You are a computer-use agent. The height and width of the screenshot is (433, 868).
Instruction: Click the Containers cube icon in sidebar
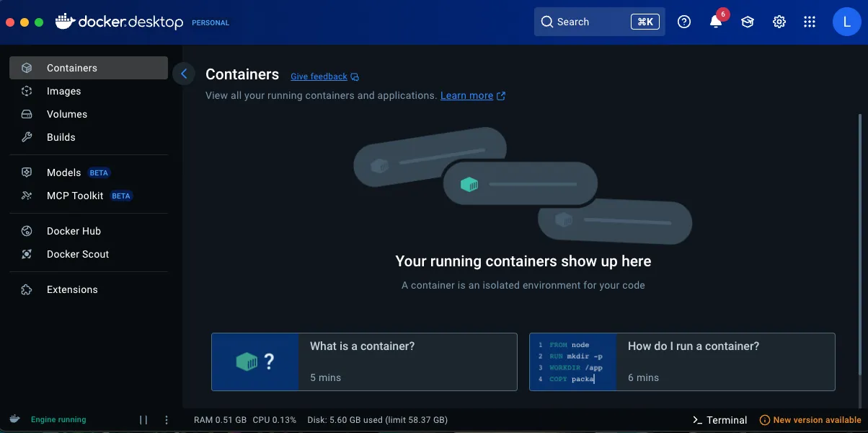27,68
